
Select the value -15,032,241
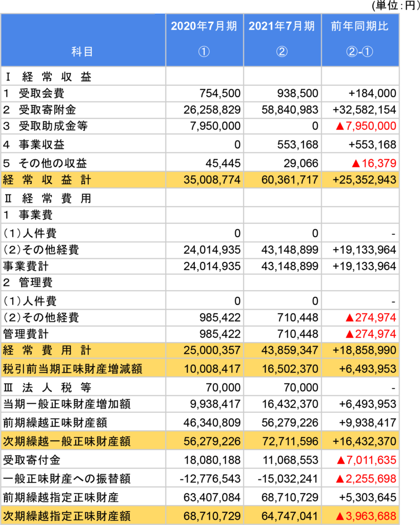(x=288, y=479)
